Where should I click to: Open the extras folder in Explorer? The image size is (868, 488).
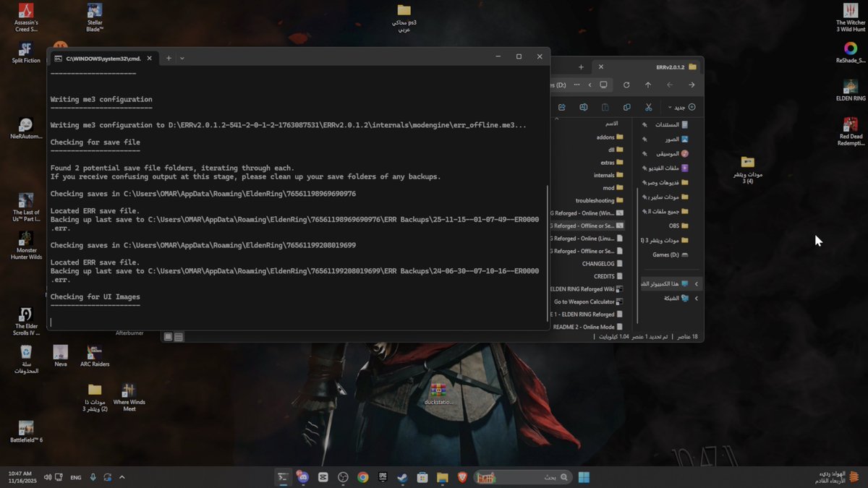point(611,163)
